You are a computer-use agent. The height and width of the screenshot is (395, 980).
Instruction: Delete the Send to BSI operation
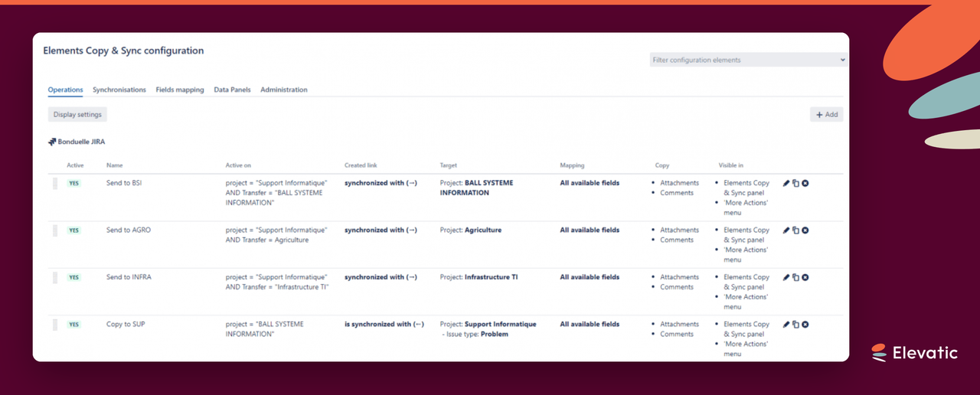tap(805, 183)
